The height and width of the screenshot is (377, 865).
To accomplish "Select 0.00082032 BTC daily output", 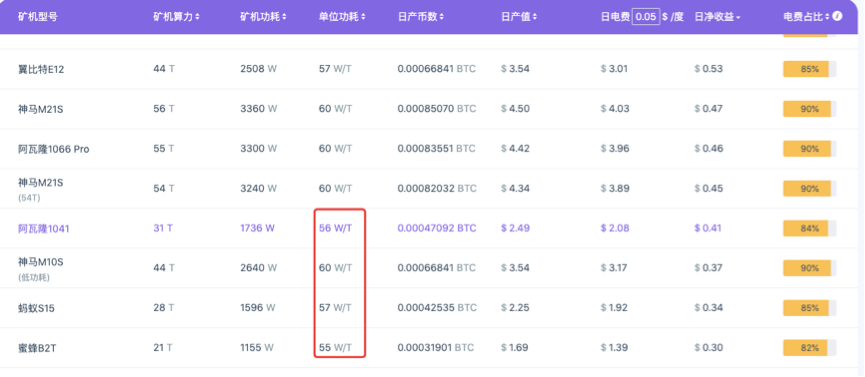I will (x=436, y=189).
